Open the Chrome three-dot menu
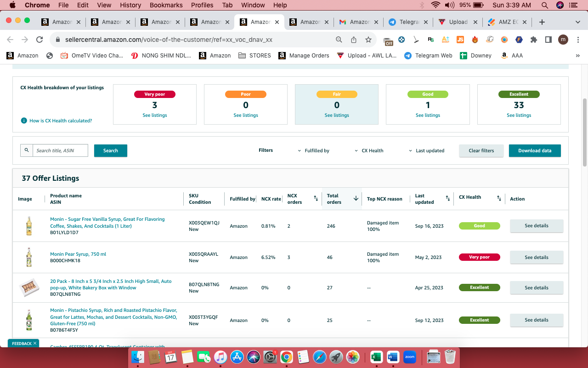Viewport: 588px width, 368px height. click(578, 40)
